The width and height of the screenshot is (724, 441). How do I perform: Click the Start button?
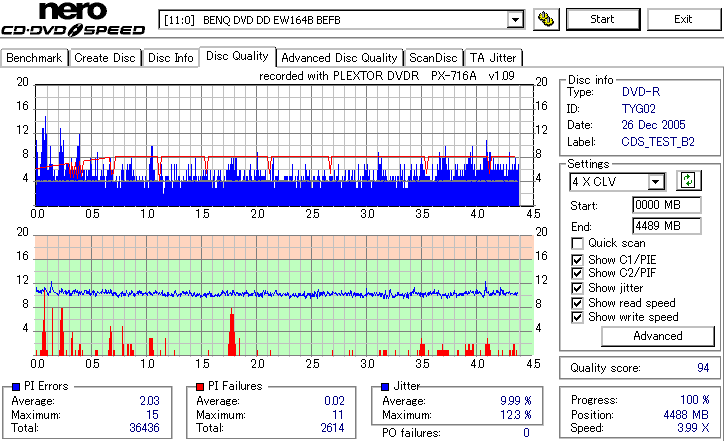[x=603, y=19]
